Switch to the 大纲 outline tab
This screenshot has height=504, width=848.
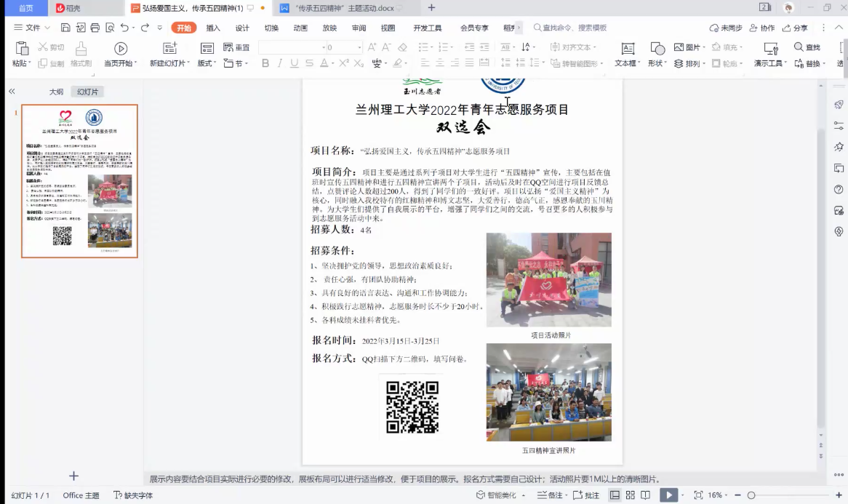tap(56, 92)
